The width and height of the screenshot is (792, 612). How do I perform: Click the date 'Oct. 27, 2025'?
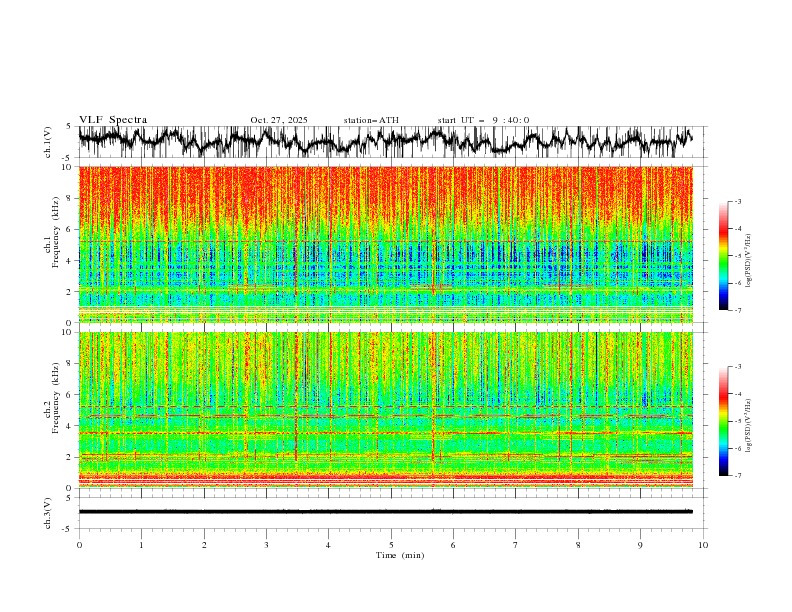279,120
